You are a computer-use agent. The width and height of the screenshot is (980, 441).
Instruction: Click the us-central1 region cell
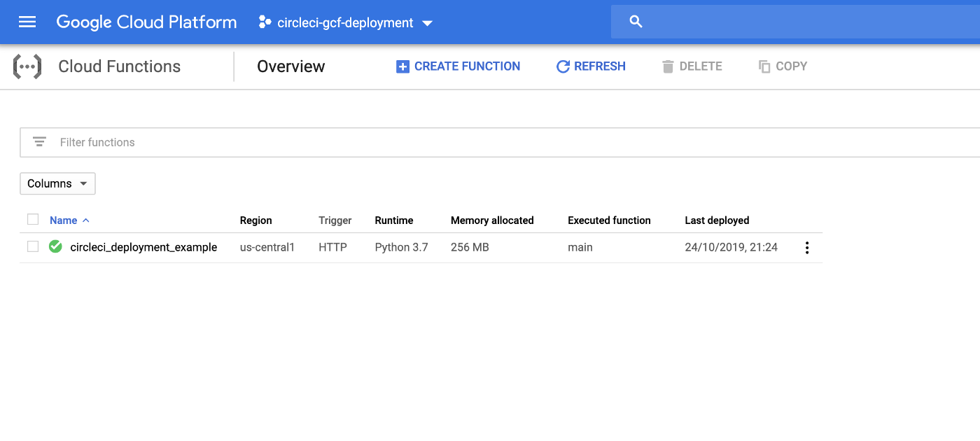coord(267,247)
